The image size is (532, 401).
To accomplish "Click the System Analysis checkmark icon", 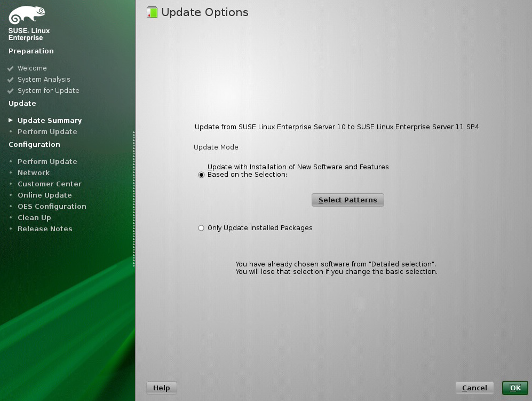I will pyautogui.click(x=11, y=80).
